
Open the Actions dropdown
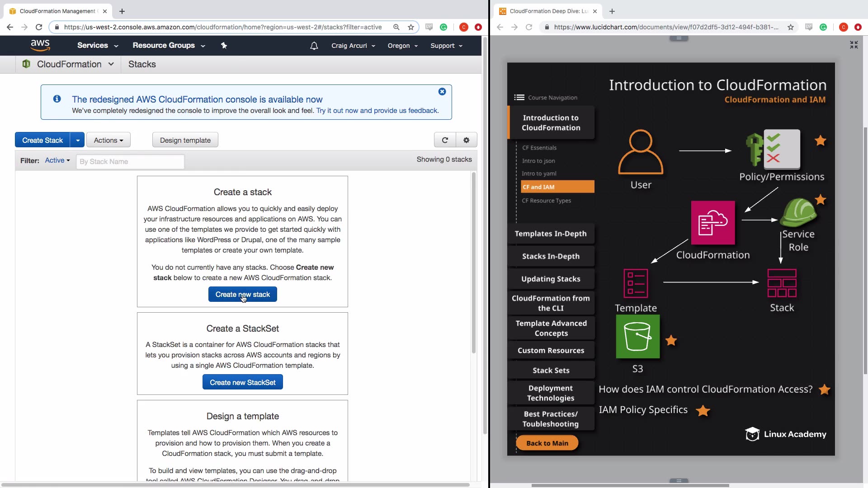click(x=108, y=140)
